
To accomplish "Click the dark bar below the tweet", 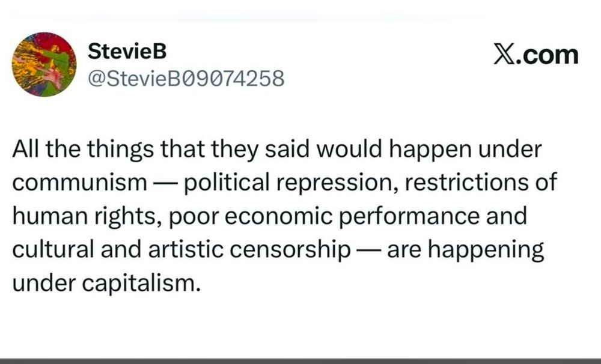I will 300,362.
